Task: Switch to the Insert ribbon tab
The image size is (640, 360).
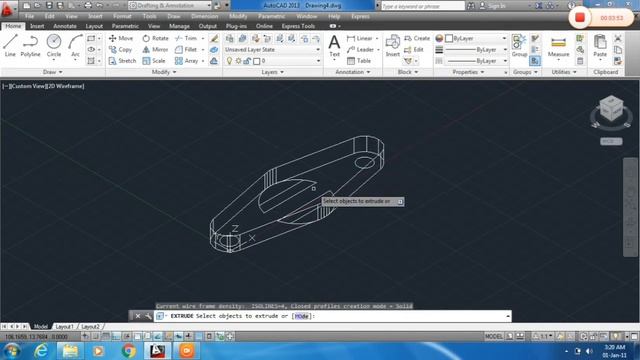Action: [37, 26]
